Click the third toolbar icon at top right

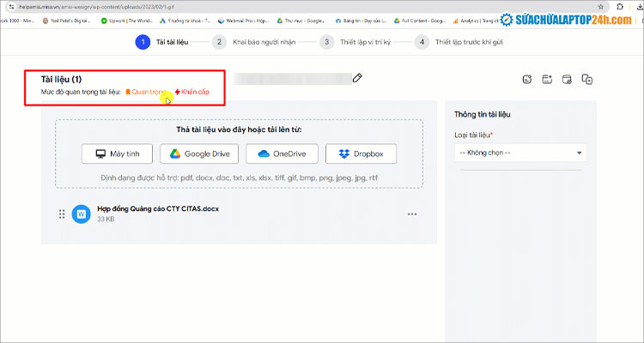tap(567, 80)
